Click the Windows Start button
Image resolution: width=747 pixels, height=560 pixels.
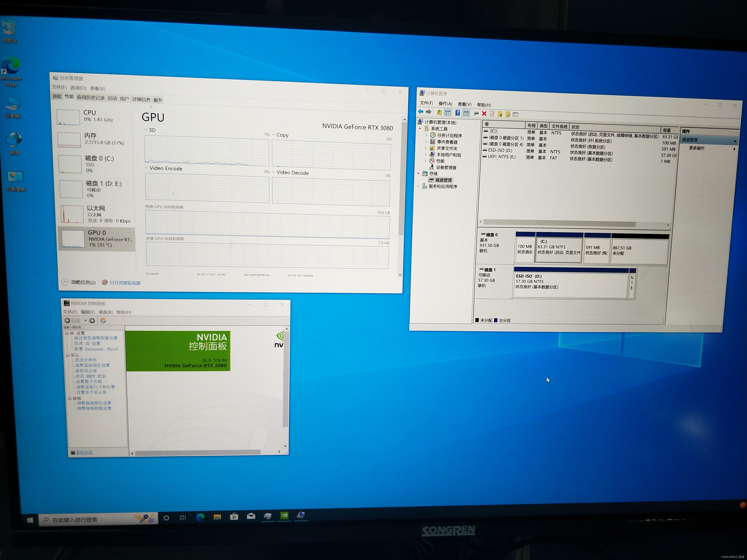[30, 520]
